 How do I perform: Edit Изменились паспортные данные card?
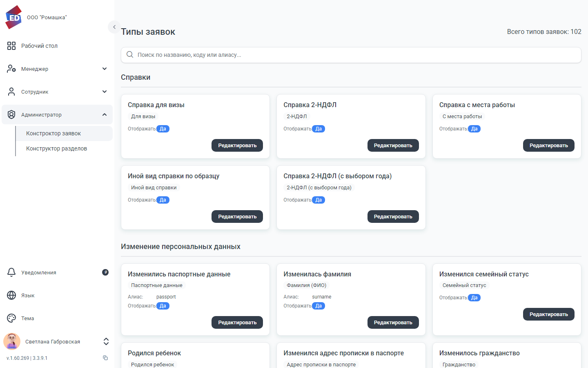(237, 323)
